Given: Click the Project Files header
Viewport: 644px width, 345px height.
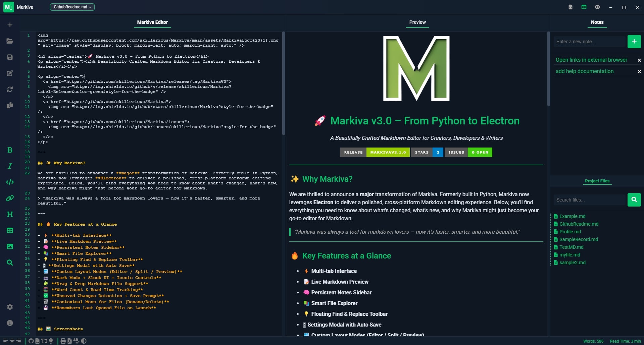Looking at the screenshot, I should (597, 181).
